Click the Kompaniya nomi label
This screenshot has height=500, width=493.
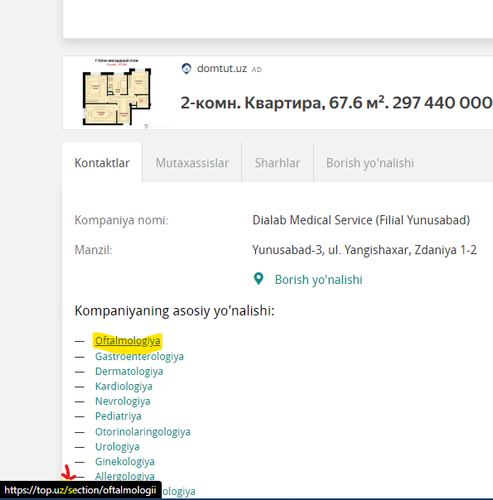pyautogui.click(x=121, y=220)
